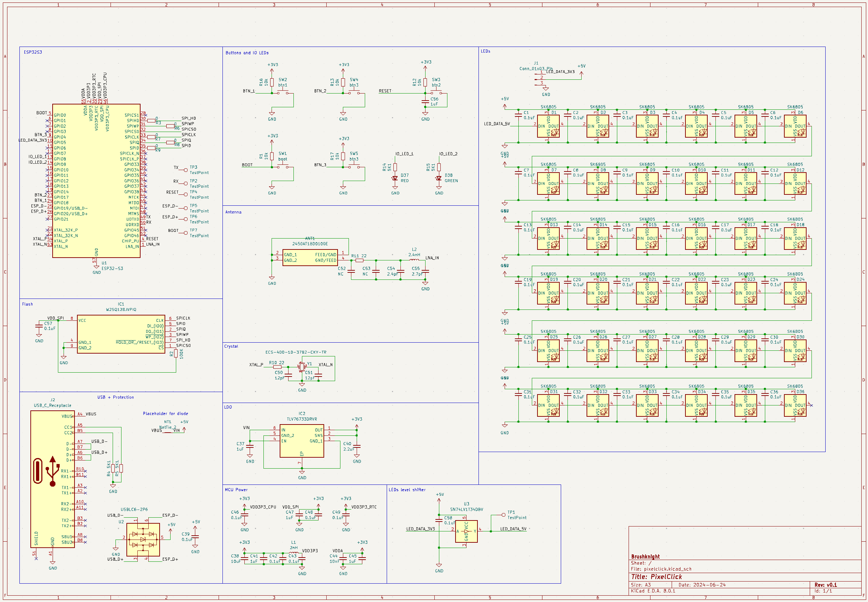The height and width of the screenshot is (602, 868).
Task: Click the TLV76733DRVR LDO regulator IC2
Action: coord(302,441)
